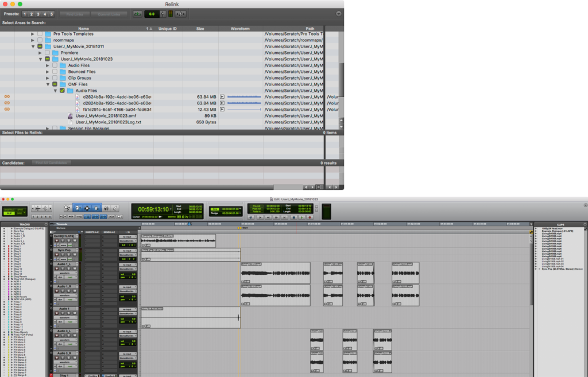Collapse the UserJ_MyMovie_20181023 folder
Viewport: 588px width, 377px height.
point(40,59)
